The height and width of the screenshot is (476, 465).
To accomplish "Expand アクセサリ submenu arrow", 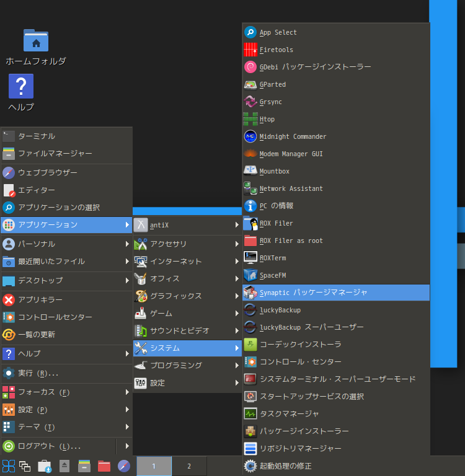I will pyautogui.click(x=237, y=244).
